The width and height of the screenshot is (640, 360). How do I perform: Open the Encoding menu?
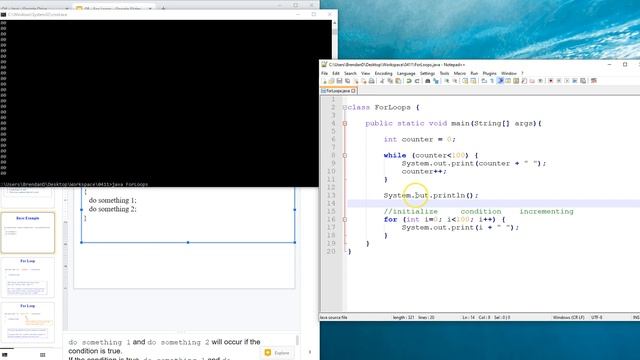[383, 73]
